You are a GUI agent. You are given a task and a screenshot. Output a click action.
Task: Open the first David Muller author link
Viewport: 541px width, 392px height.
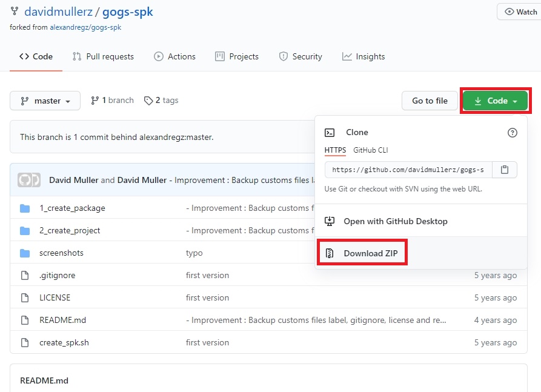pyautogui.click(x=74, y=180)
